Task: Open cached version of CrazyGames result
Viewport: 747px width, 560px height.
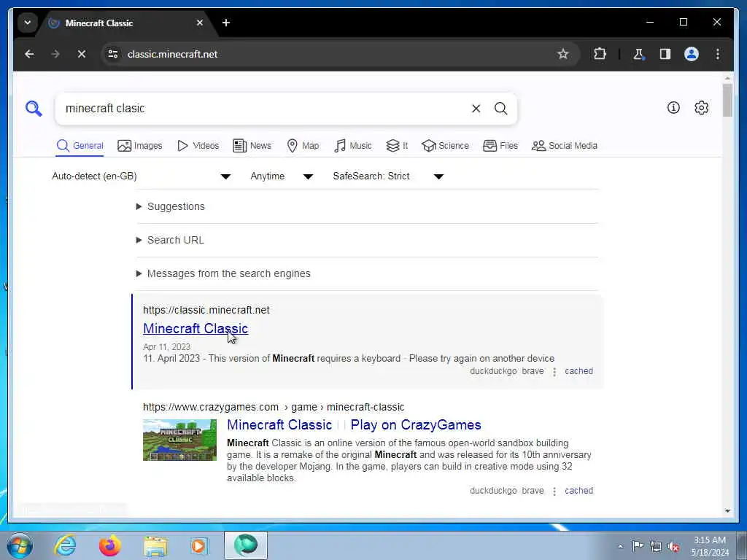Action: tap(578, 491)
